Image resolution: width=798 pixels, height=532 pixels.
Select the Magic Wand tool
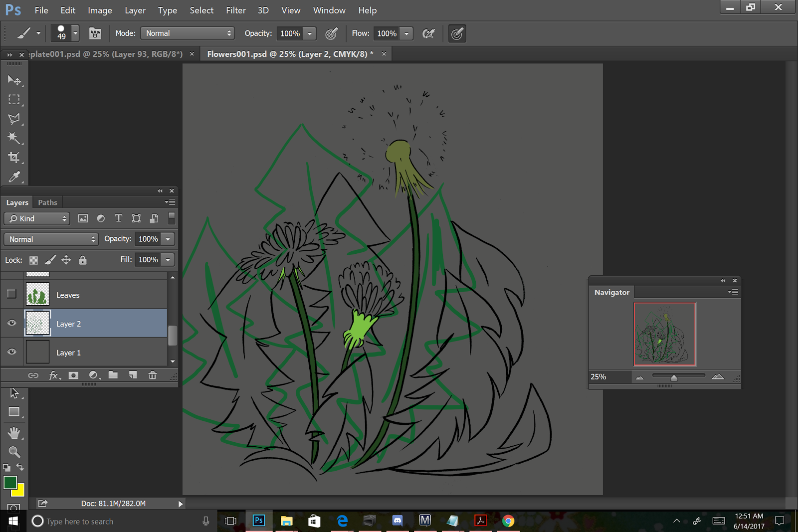click(x=14, y=138)
